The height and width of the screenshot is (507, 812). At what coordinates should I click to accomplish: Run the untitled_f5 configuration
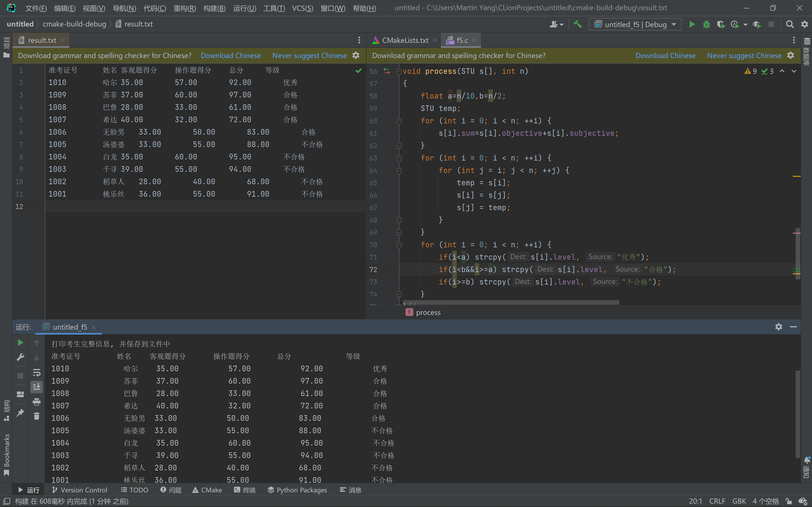[x=692, y=24]
